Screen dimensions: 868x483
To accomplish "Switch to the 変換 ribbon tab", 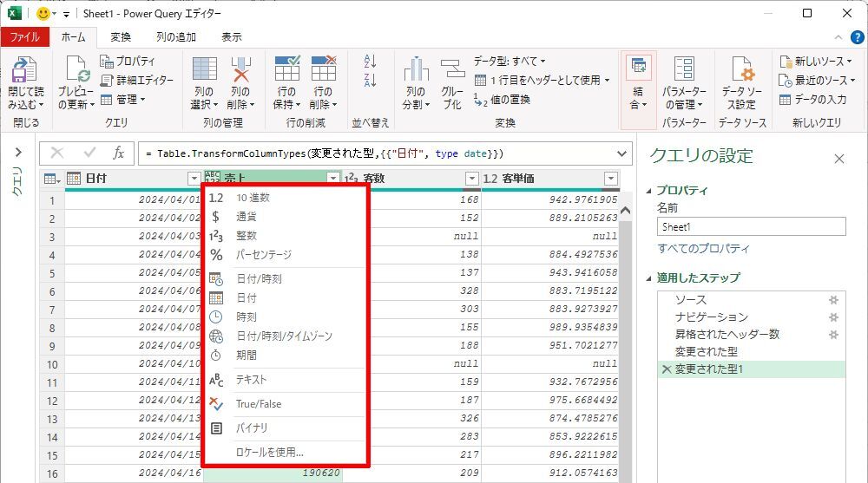I will tap(122, 37).
